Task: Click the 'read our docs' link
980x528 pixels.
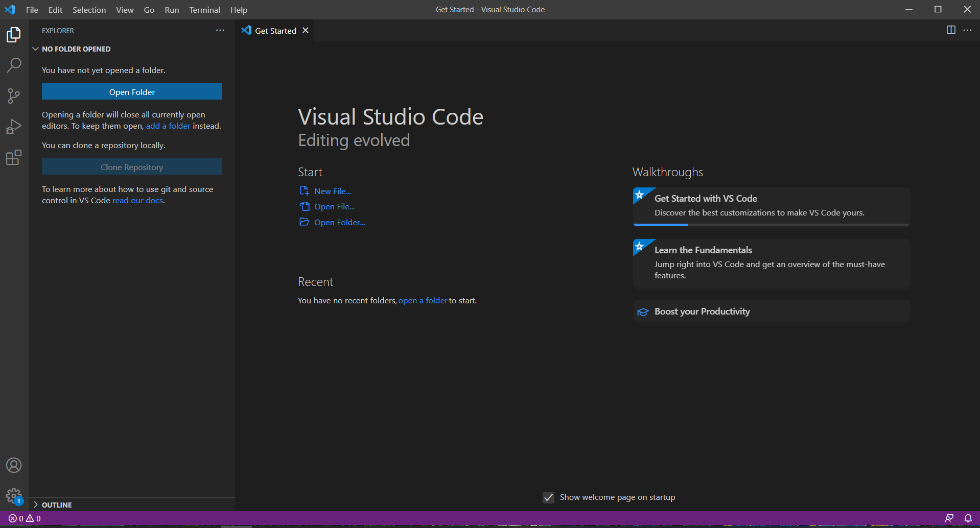Action: 137,200
